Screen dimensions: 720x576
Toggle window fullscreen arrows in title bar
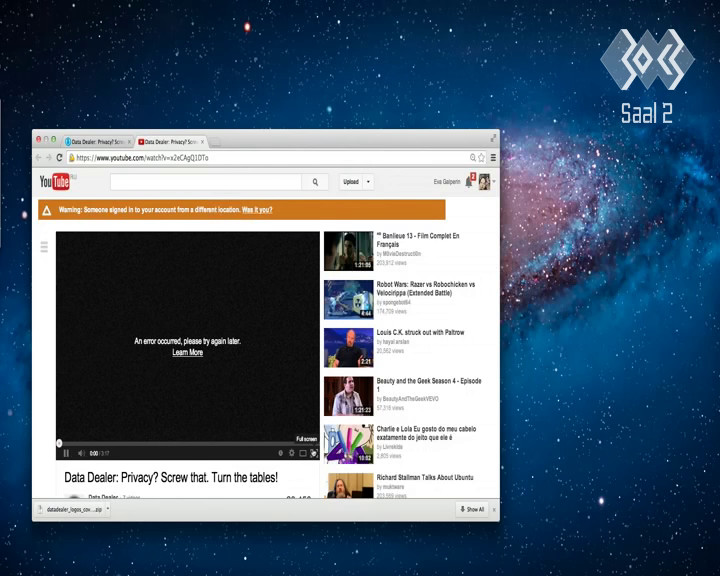pos(493,138)
